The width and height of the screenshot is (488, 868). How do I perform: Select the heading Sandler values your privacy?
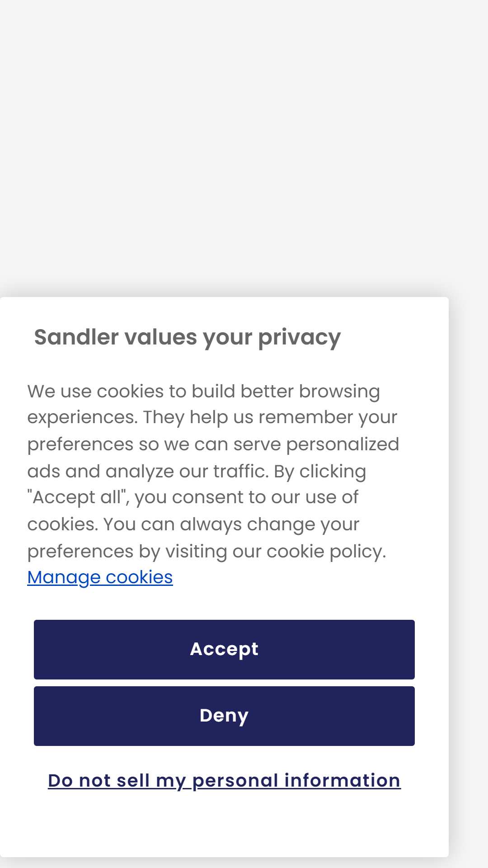(x=188, y=337)
